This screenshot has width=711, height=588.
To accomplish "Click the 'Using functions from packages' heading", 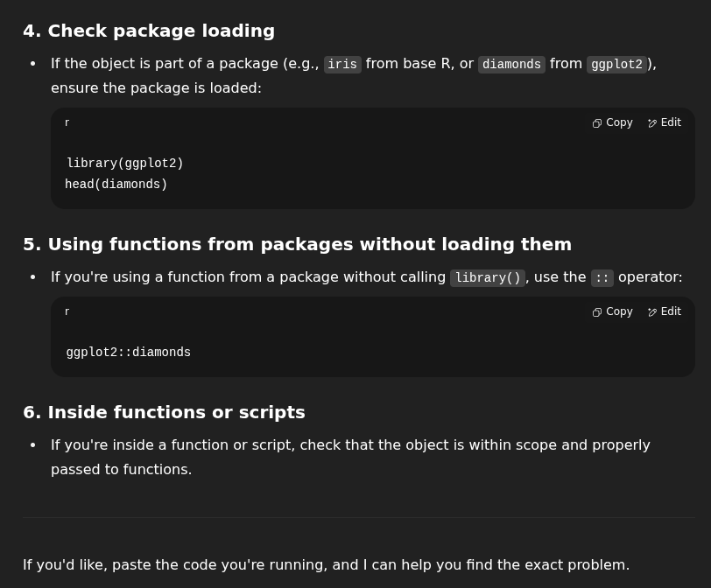I will pyautogui.click(x=297, y=244).
